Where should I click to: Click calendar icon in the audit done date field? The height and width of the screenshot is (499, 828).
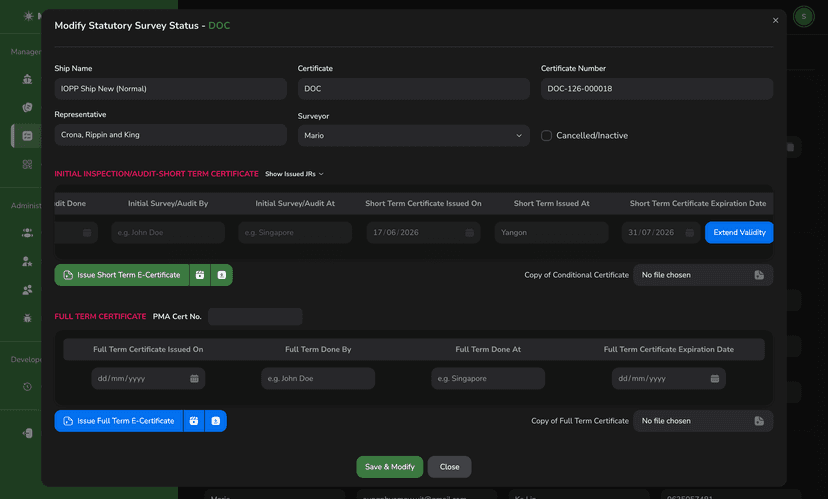(x=87, y=233)
